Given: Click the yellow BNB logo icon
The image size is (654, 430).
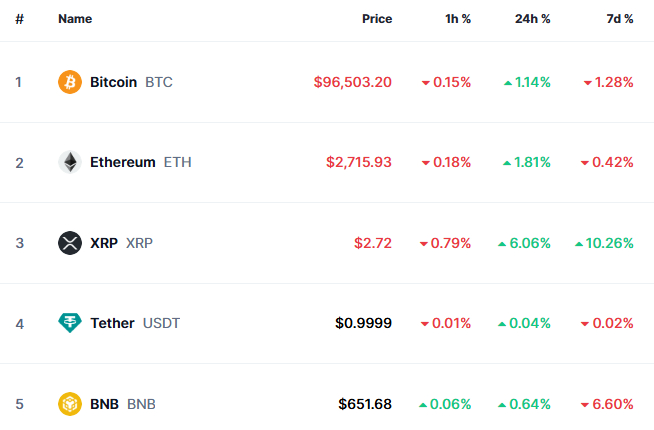Looking at the screenshot, I should point(70,404).
